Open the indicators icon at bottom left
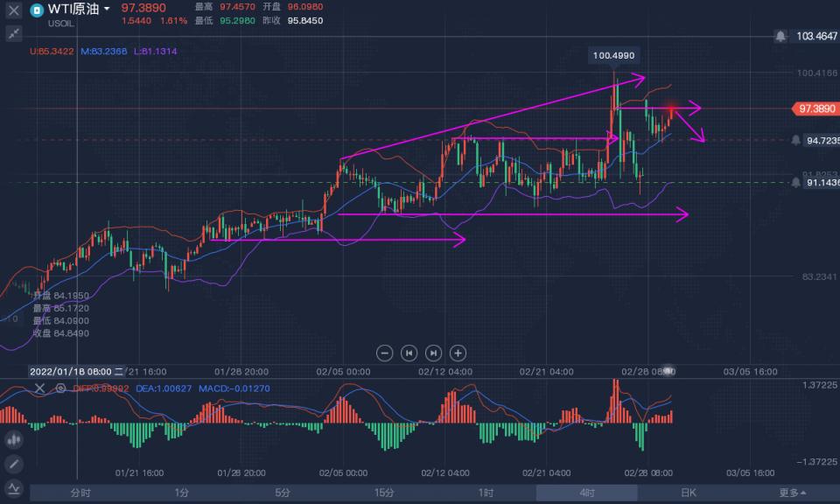The width and height of the screenshot is (840, 504). pos(14,488)
